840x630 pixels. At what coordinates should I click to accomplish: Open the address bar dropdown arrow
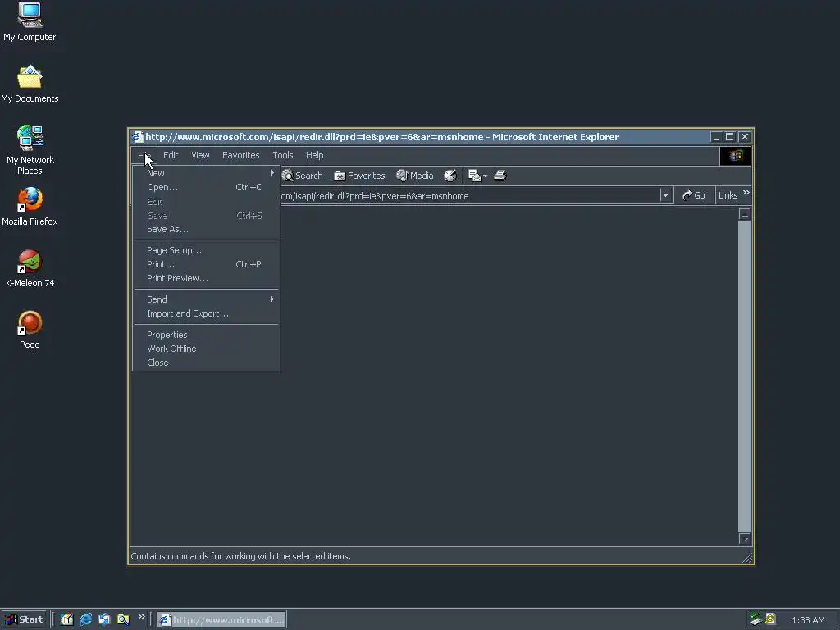click(665, 195)
